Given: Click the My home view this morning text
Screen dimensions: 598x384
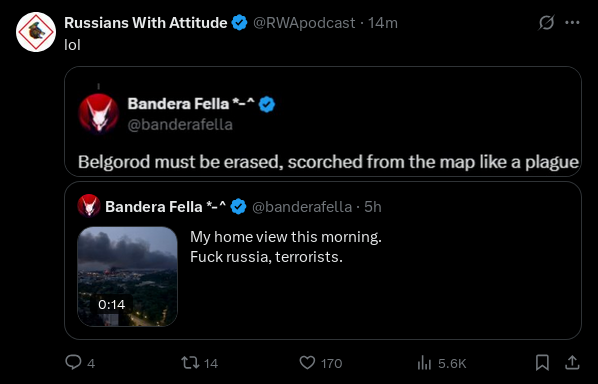Looking at the screenshot, I should click(286, 237).
